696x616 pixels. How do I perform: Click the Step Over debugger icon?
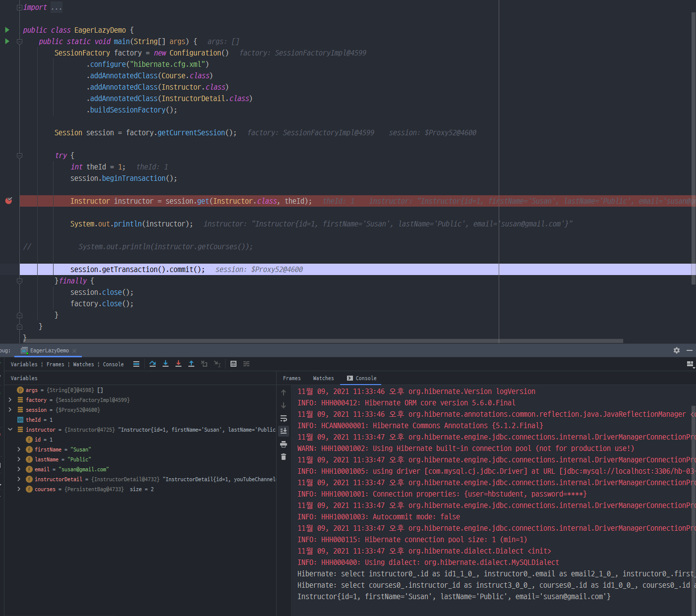coord(153,364)
